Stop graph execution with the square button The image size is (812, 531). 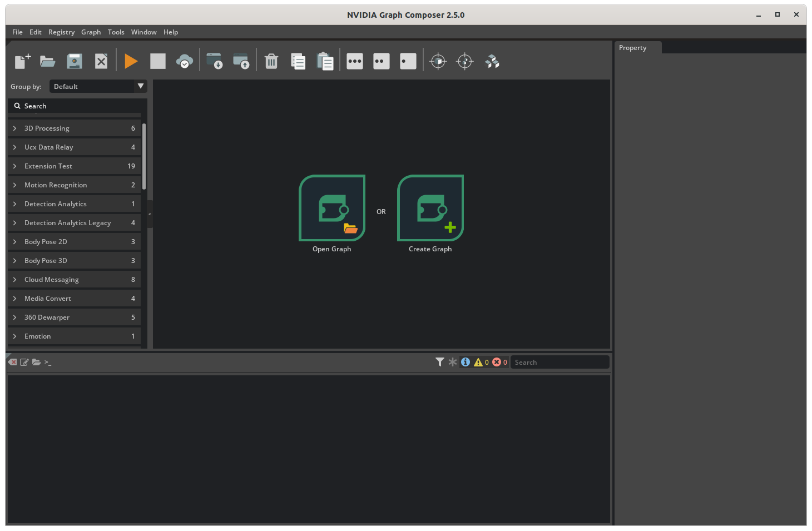tap(158, 61)
